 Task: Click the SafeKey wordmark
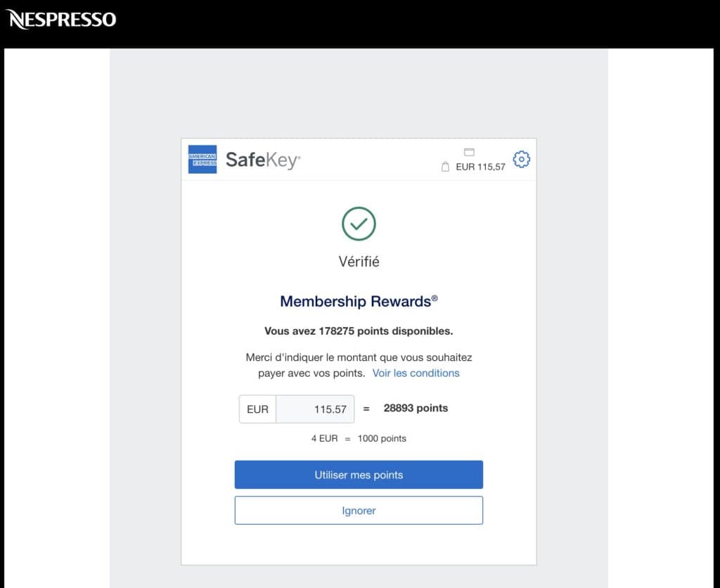coord(262,159)
